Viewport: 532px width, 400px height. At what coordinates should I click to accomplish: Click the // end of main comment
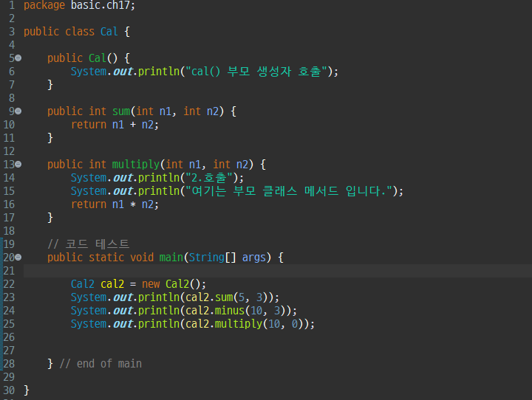[x=100, y=363]
